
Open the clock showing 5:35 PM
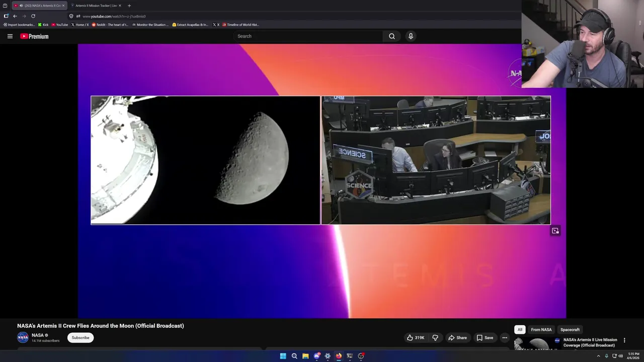(633, 356)
